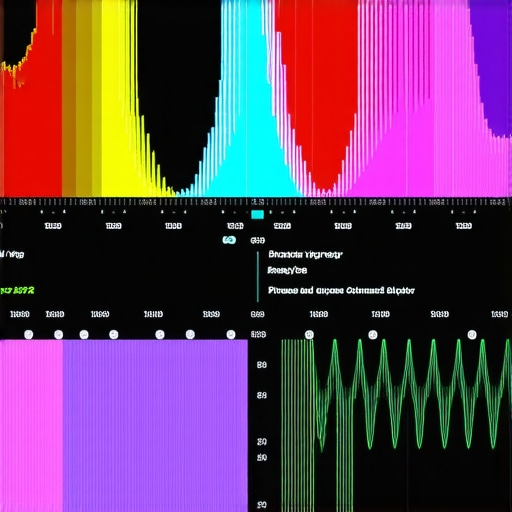Click the bright yellow band in the spectrum display
Screen dimensions: 512x512
118,98
